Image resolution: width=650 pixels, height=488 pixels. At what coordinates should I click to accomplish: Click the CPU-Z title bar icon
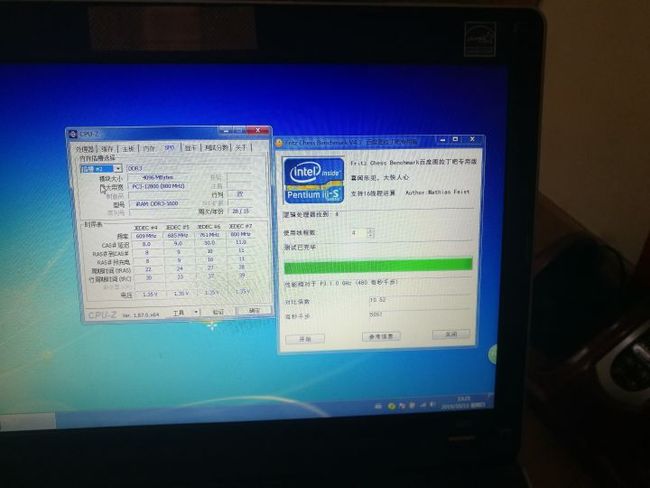[73, 134]
